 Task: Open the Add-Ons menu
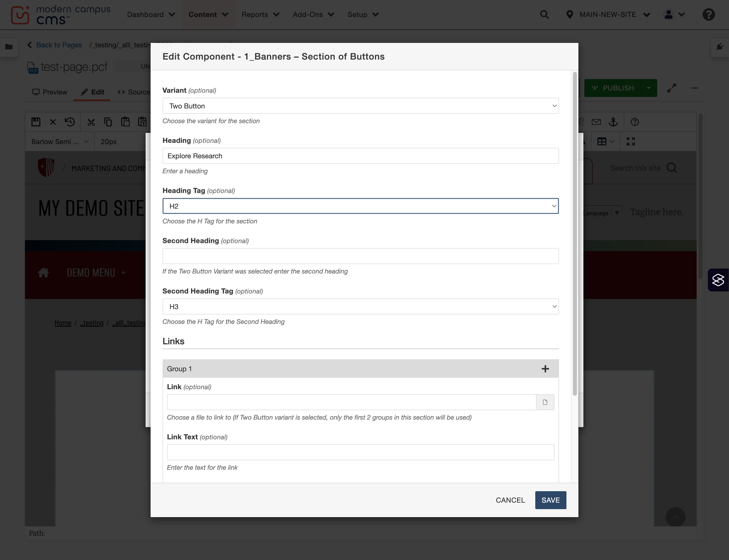(x=314, y=15)
